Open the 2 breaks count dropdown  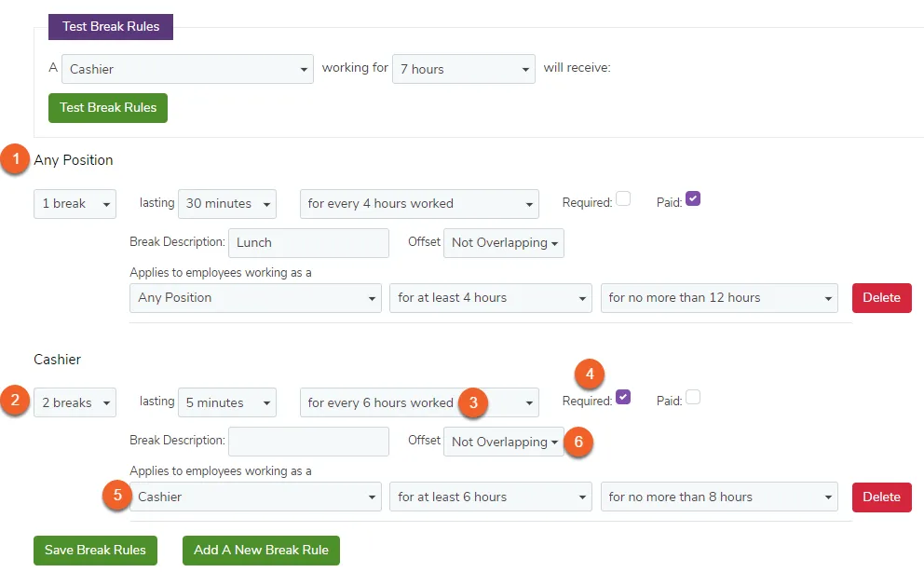click(75, 402)
